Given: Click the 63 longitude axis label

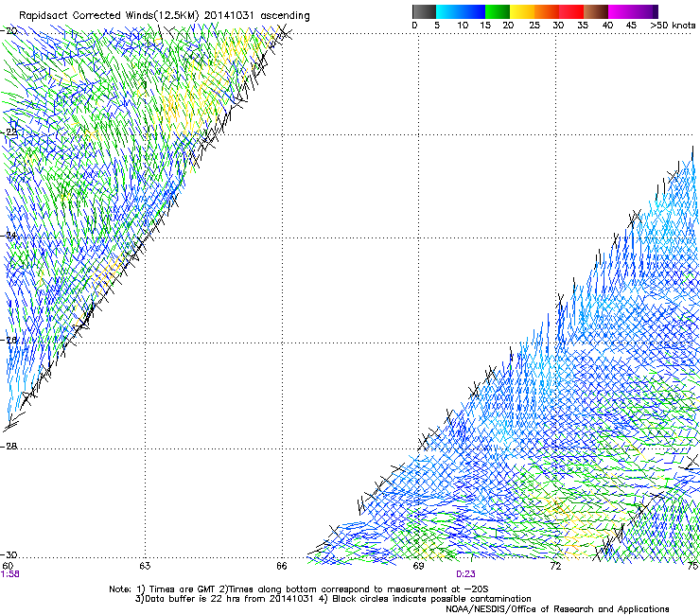Looking at the screenshot, I should click(x=145, y=566).
